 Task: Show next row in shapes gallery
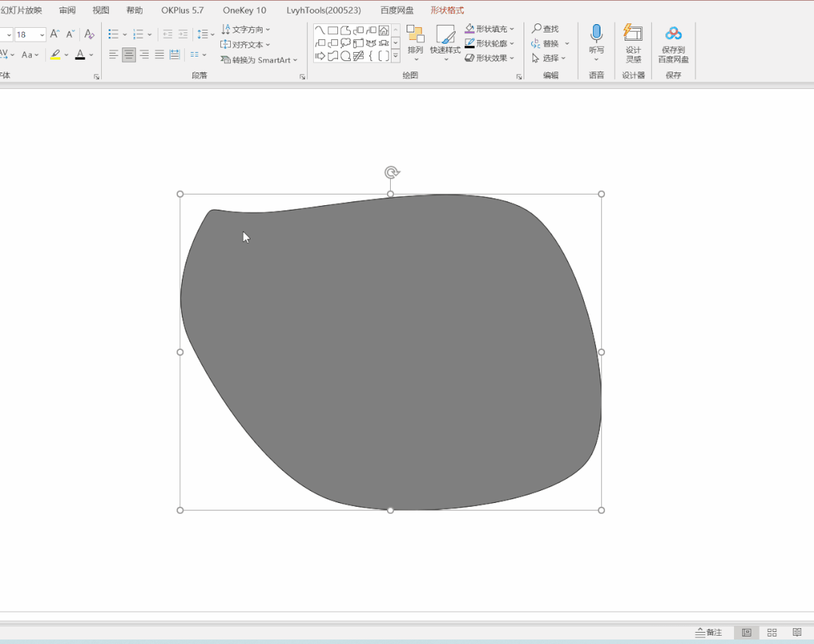tap(395, 42)
